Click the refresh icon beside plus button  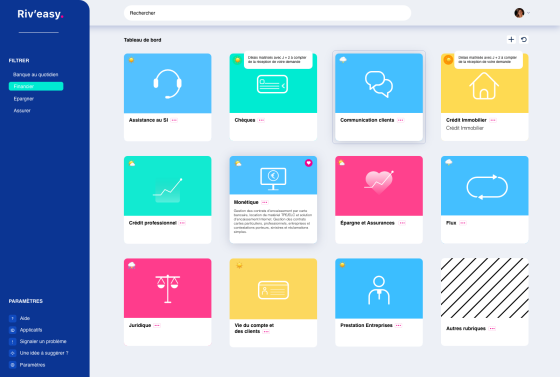pos(524,40)
